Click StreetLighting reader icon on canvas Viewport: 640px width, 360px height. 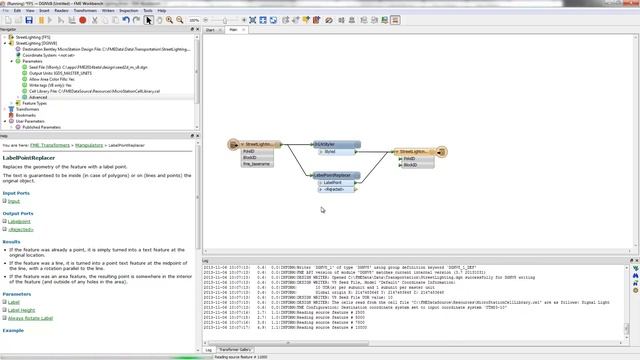click(233, 144)
